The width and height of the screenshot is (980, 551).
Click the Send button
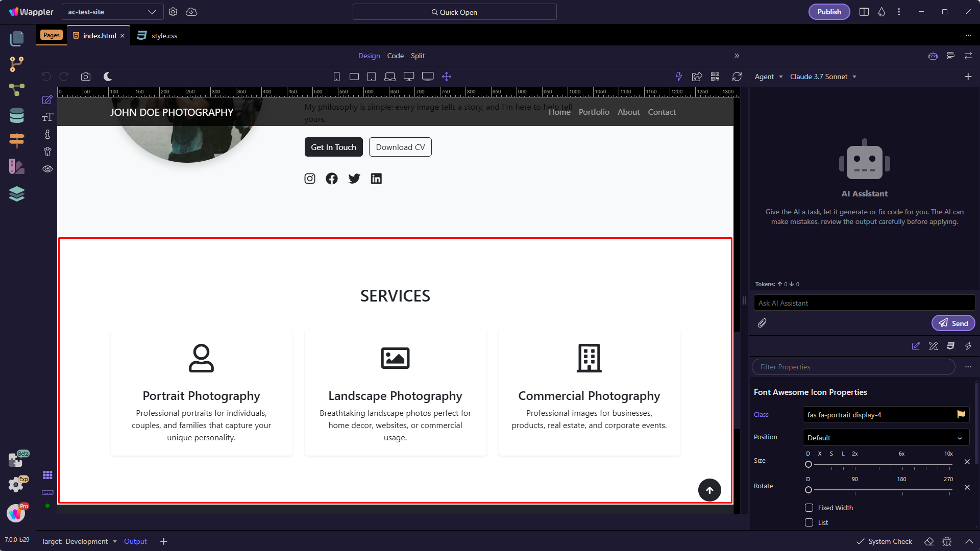[953, 323]
